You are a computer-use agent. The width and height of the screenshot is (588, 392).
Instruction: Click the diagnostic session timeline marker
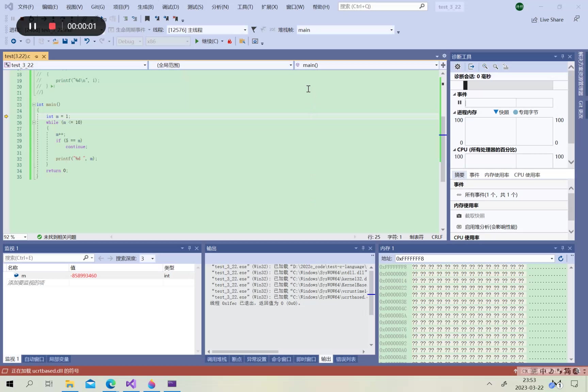click(x=465, y=85)
